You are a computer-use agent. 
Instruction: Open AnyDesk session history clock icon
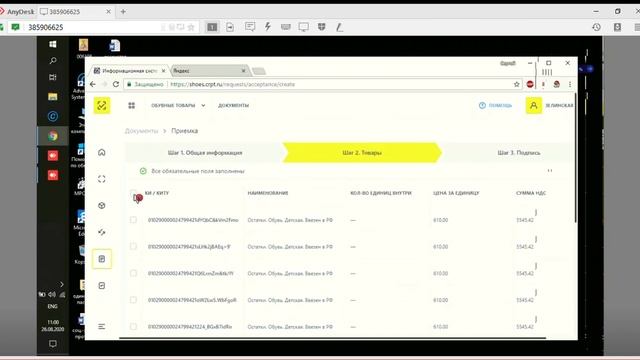click(596, 27)
